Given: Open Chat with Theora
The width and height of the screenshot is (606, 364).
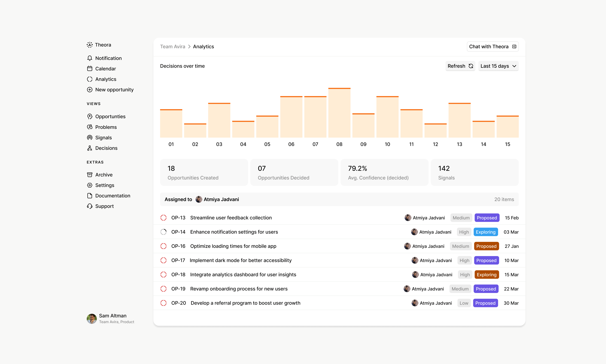Looking at the screenshot, I should [492, 46].
